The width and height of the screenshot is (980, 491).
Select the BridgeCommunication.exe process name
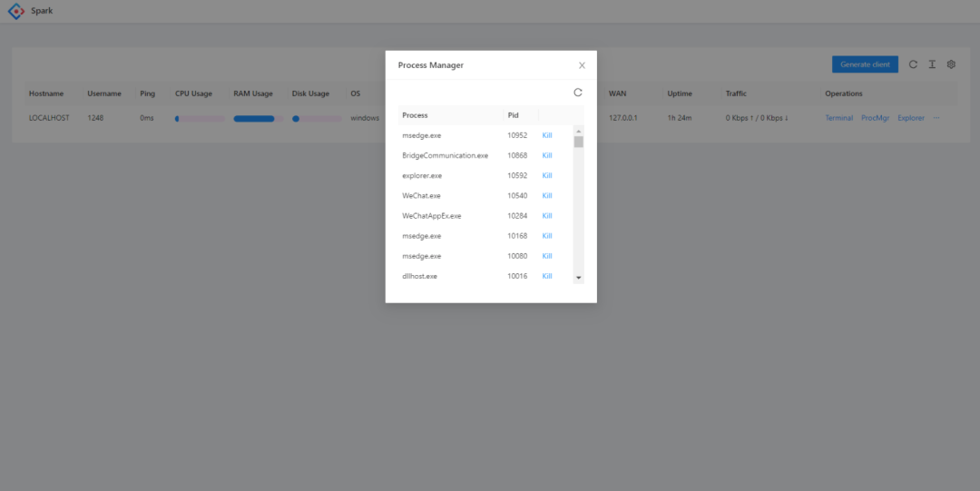click(x=445, y=155)
